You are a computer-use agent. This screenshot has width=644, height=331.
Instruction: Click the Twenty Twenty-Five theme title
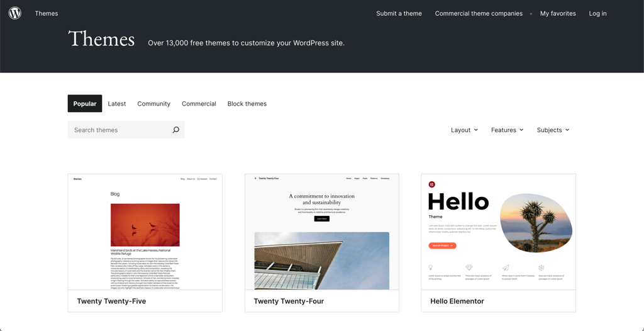[x=111, y=301]
